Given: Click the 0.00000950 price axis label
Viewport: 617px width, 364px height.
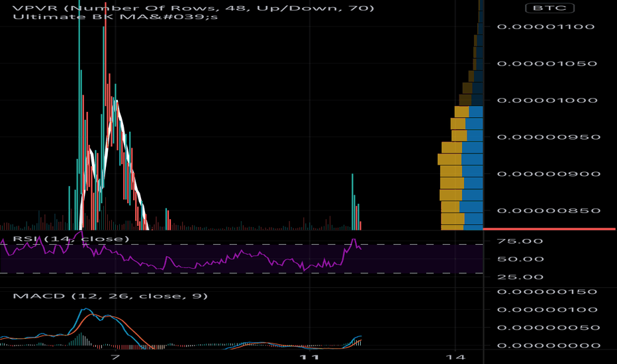Looking at the screenshot, I should pyautogui.click(x=549, y=138).
